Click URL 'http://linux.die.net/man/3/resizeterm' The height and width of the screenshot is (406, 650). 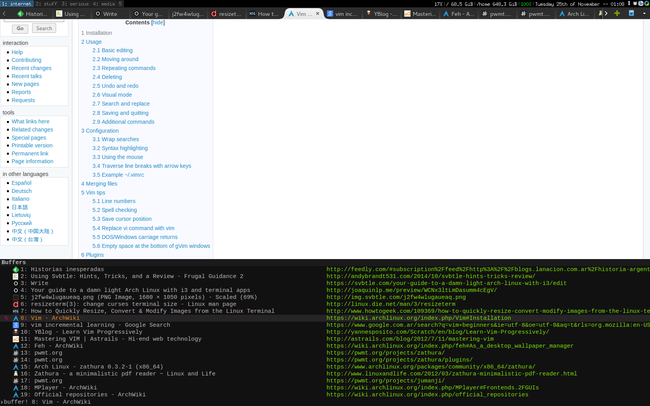pos(390,304)
